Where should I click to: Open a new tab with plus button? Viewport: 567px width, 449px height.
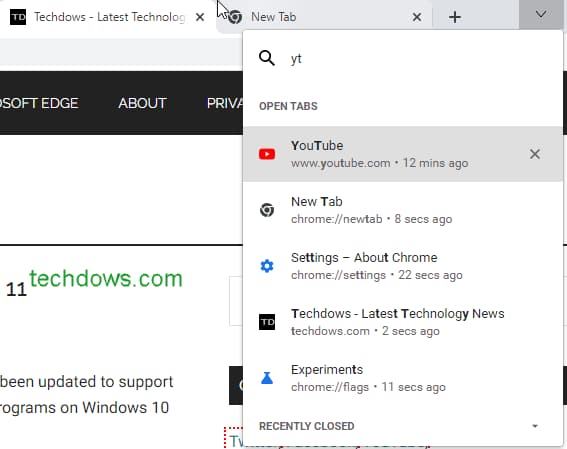pos(455,17)
